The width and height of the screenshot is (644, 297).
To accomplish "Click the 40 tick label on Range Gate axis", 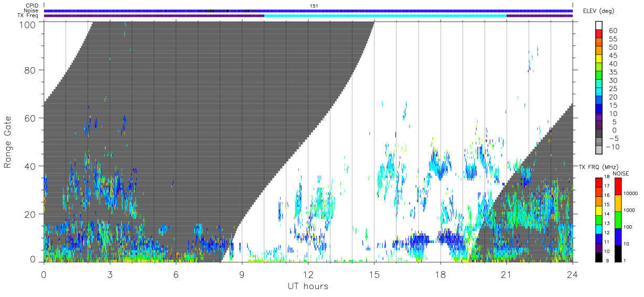I will (x=29, y=166).
